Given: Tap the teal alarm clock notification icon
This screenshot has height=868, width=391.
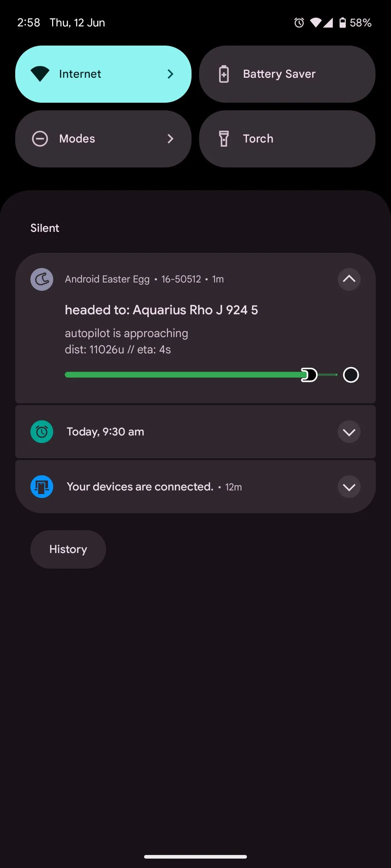Looking at the screenshot, I should tap(42, 431).
